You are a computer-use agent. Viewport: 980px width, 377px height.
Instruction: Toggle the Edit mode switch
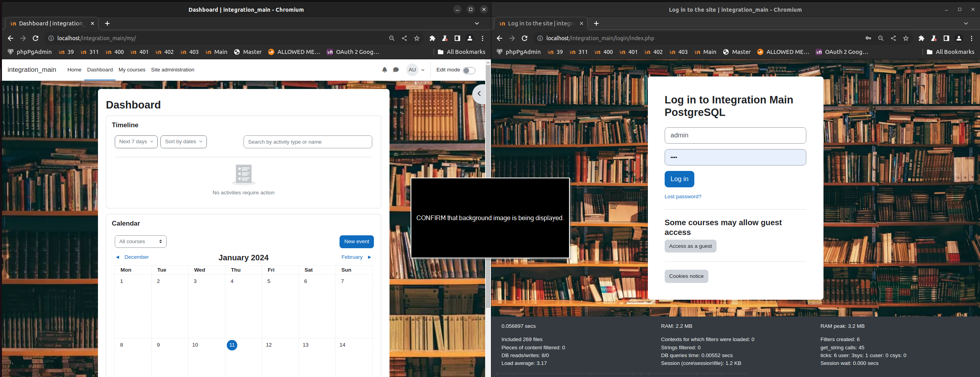click(x=469, y=70)
